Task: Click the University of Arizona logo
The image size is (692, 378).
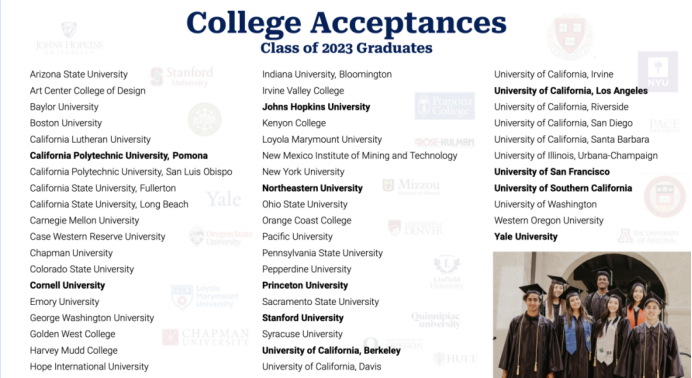Action: [648, 236]
